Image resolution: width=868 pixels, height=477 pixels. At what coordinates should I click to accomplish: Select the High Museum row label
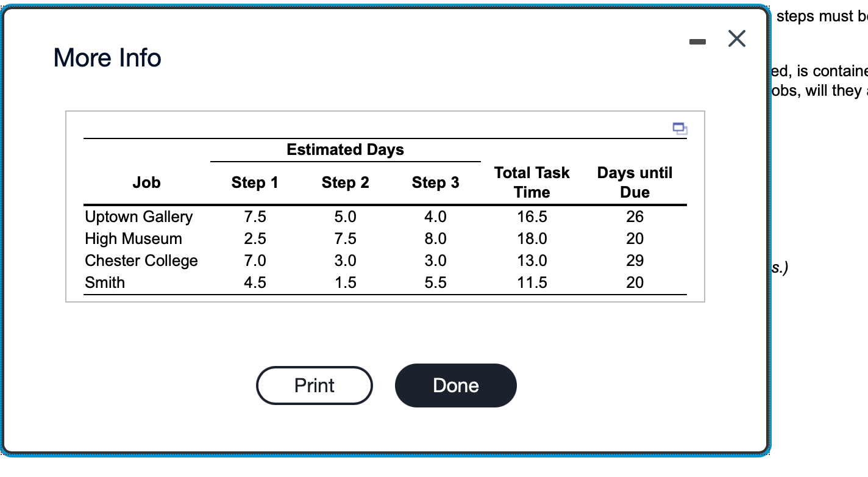132,238
